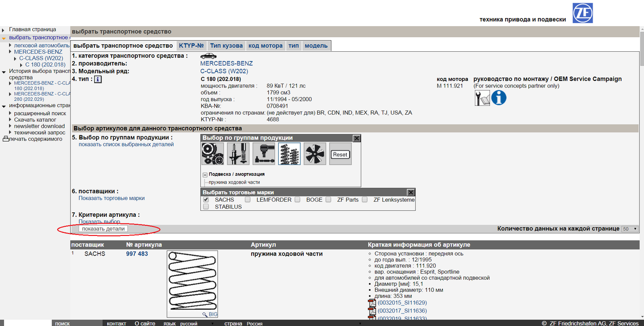644x326 pixels.
Task: Select the clutch product group icon
Action: click(212, 154)
